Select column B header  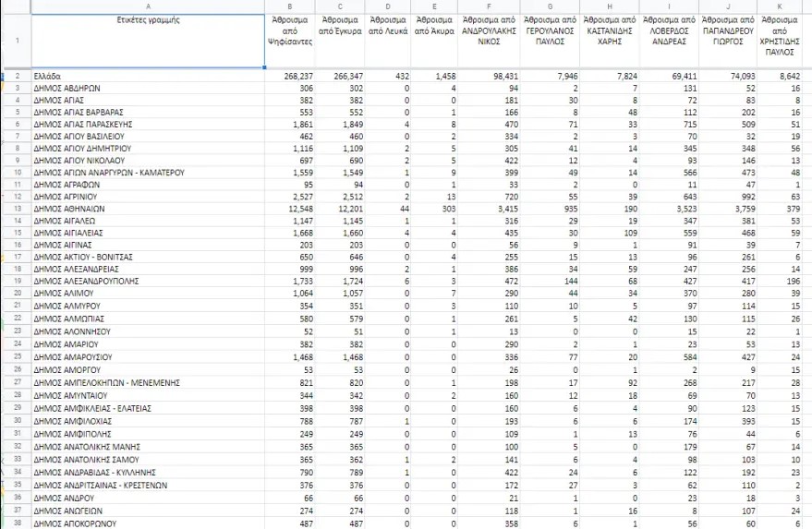(289, 6)
